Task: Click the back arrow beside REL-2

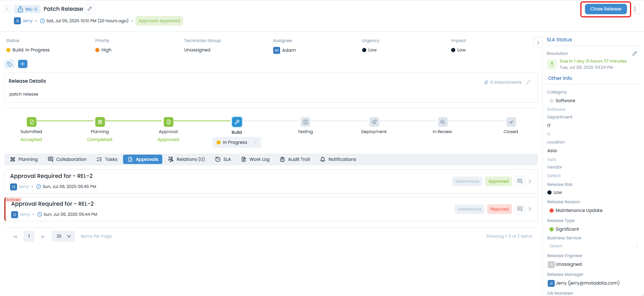Action: 8,9
